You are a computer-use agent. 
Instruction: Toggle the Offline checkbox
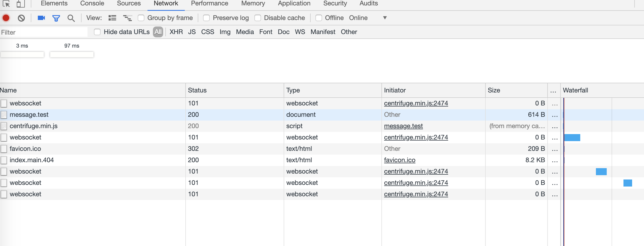point(319,18)
